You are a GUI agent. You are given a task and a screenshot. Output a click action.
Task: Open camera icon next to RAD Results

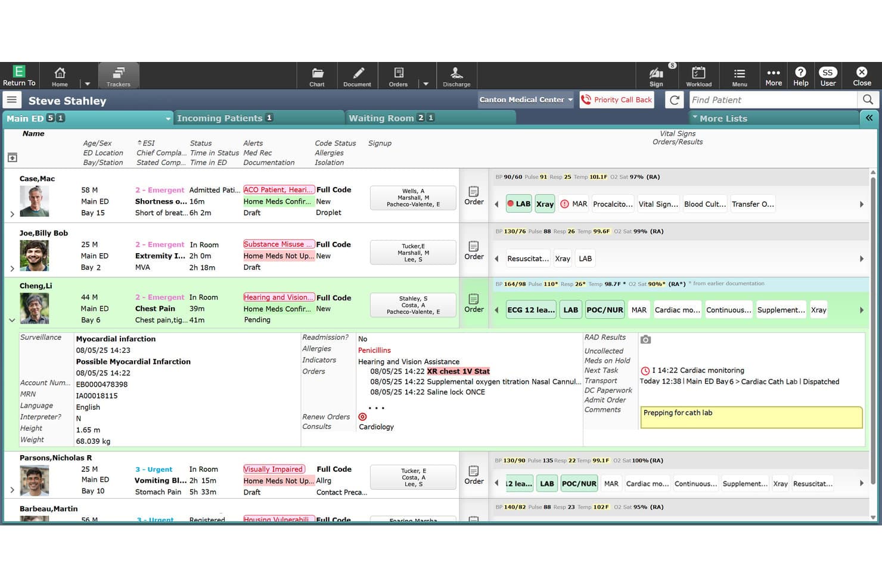(645, 340)
